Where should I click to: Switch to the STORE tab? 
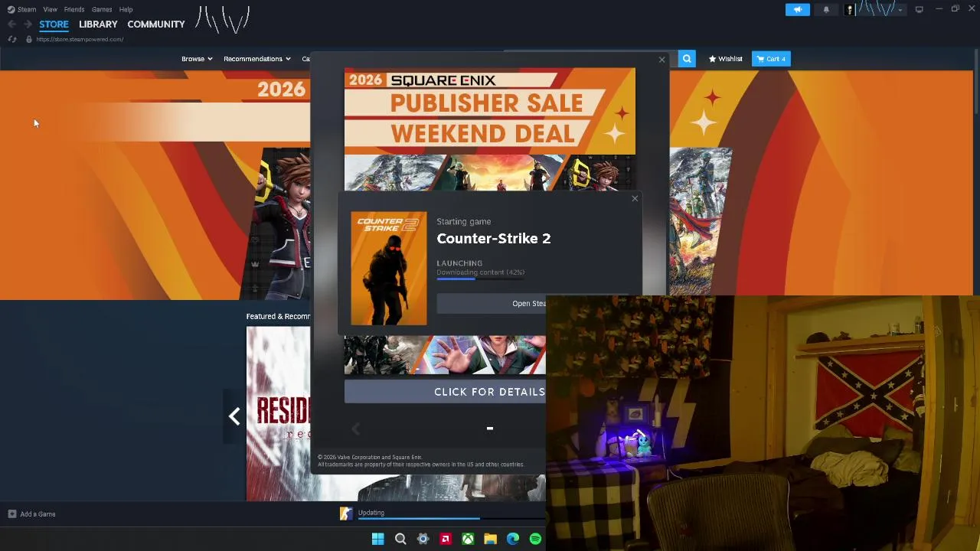[54, 24]
